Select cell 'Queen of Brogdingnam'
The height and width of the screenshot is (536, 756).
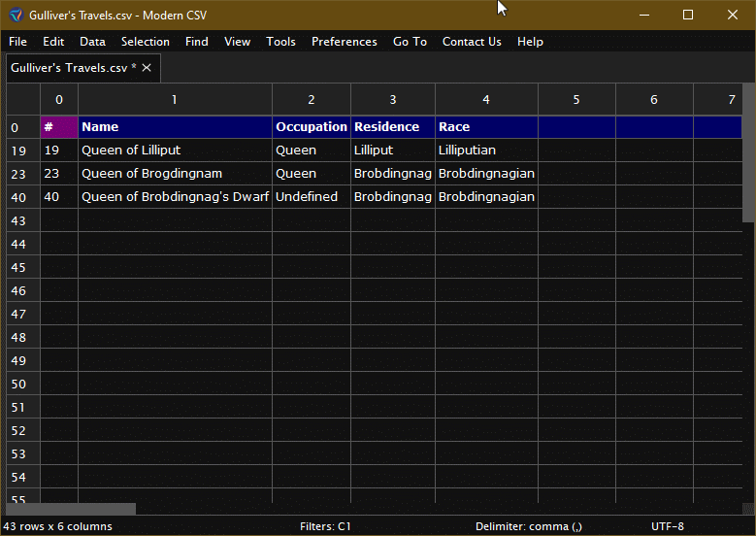[175, 173]
